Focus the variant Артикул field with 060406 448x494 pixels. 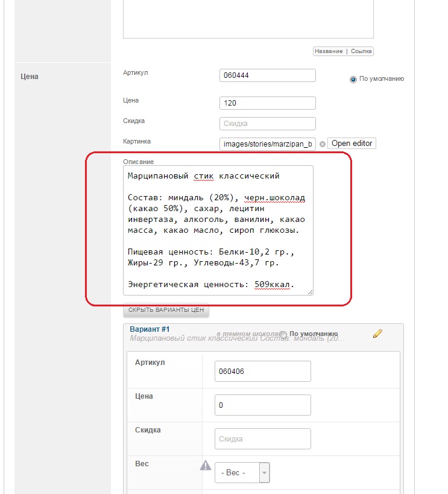[262, 372]
